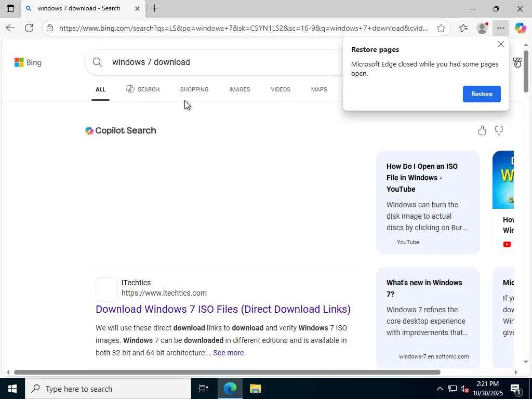Open a new tab with plus button
Screen dimensions: 532x399
tap(154, 8)
